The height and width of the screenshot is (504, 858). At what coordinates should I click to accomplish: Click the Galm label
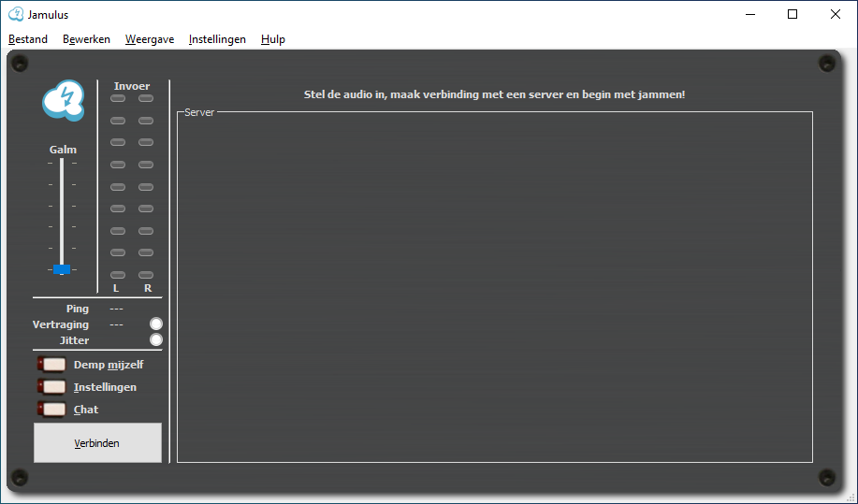63,150
